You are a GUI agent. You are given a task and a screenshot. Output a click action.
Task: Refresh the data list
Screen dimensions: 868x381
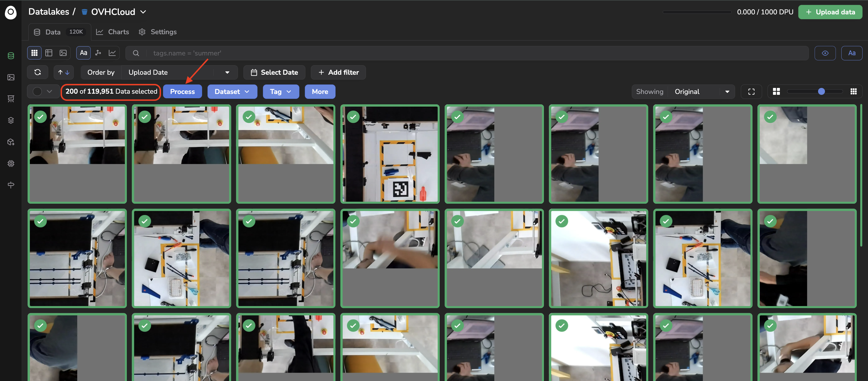38,72
